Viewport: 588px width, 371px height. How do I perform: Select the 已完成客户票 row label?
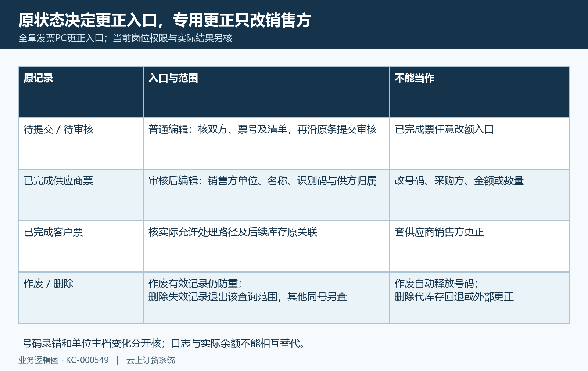coord(81,246)
